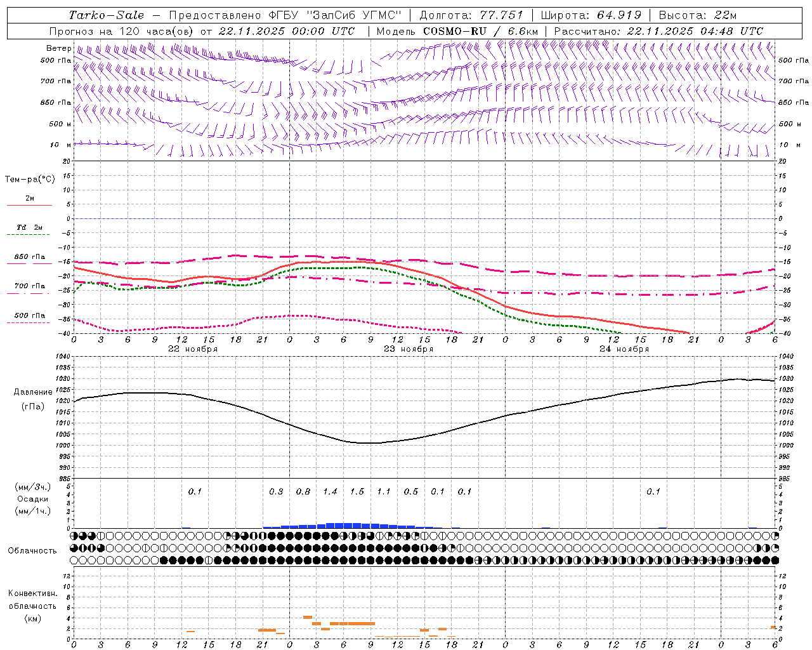Select the 850 гПа temperature legend entry

point(29,258)
